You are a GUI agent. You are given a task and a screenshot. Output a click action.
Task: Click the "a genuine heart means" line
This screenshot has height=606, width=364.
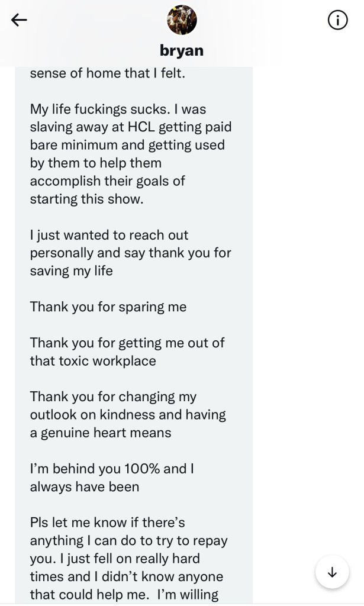(x=101, y=433)
